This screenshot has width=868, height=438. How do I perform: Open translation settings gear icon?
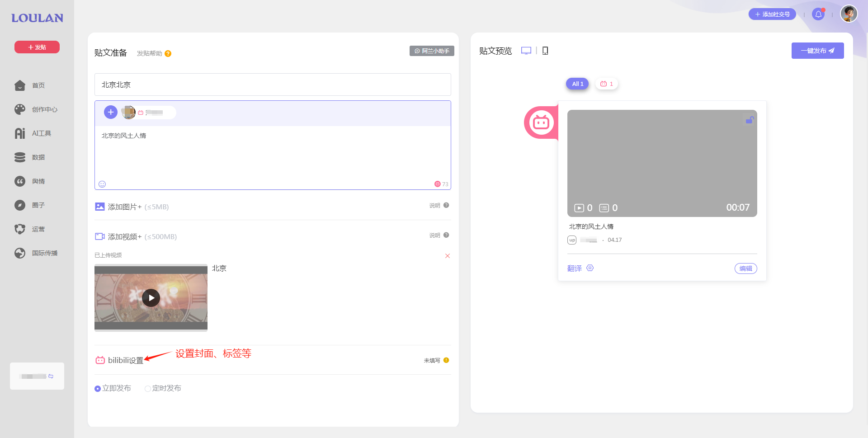pyautogui.click(x=590, y=268)
